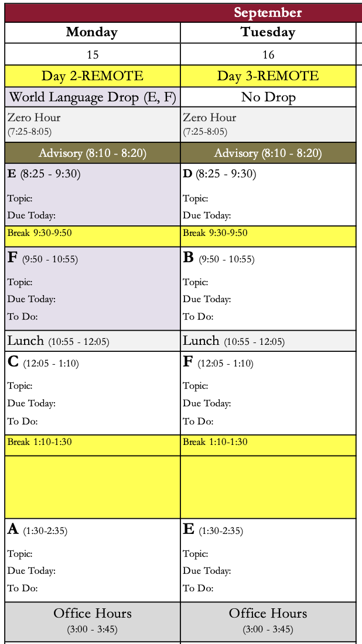
Task: Click the date cell showing 15
Action: [x=93, y=54]
